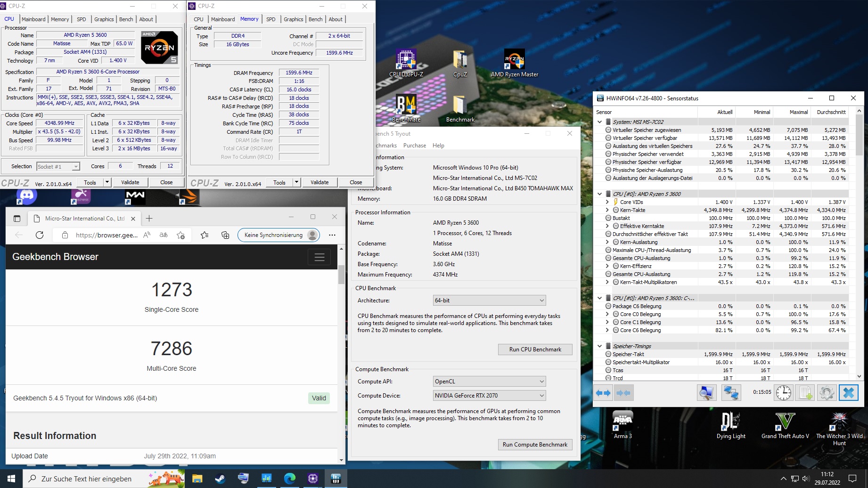
Task: Switch to Mainboard tab in CPU-Z CPU window
Action: point(33,19)
